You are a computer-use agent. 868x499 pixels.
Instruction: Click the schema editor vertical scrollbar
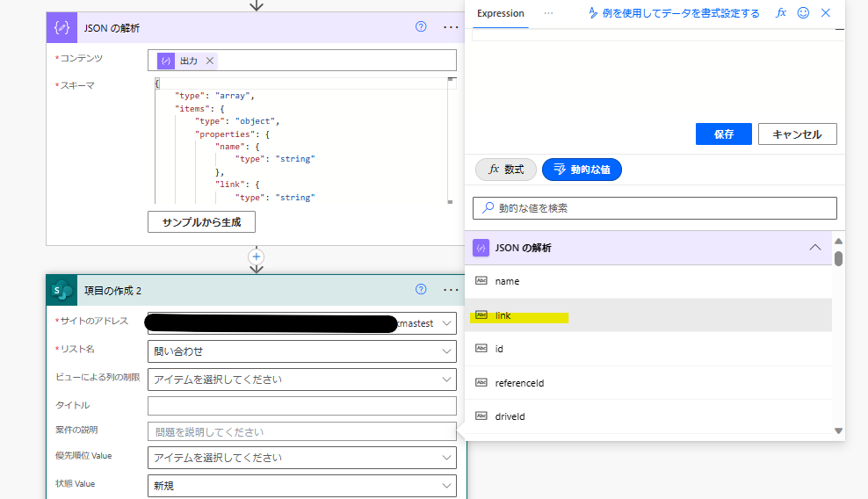(451, 141)
